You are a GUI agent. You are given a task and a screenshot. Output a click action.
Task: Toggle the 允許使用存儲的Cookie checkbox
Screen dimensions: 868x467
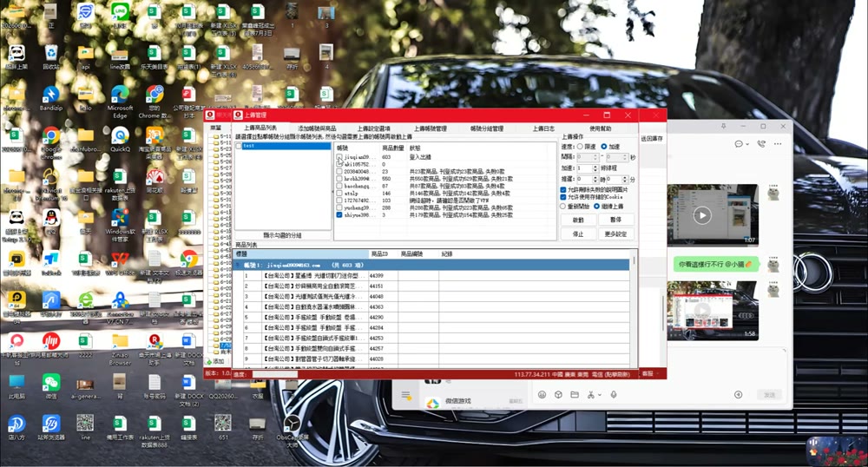563,196
